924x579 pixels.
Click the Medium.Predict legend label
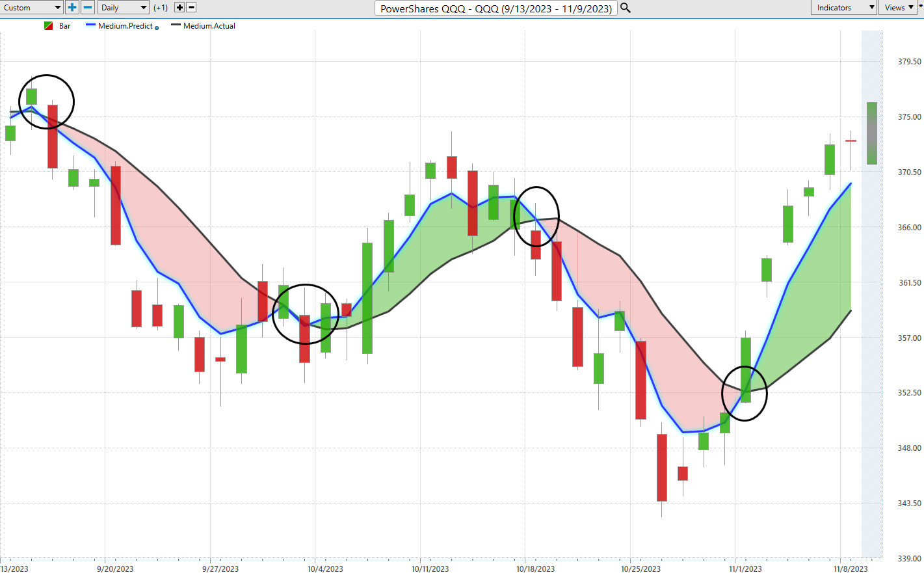(125, 26)
